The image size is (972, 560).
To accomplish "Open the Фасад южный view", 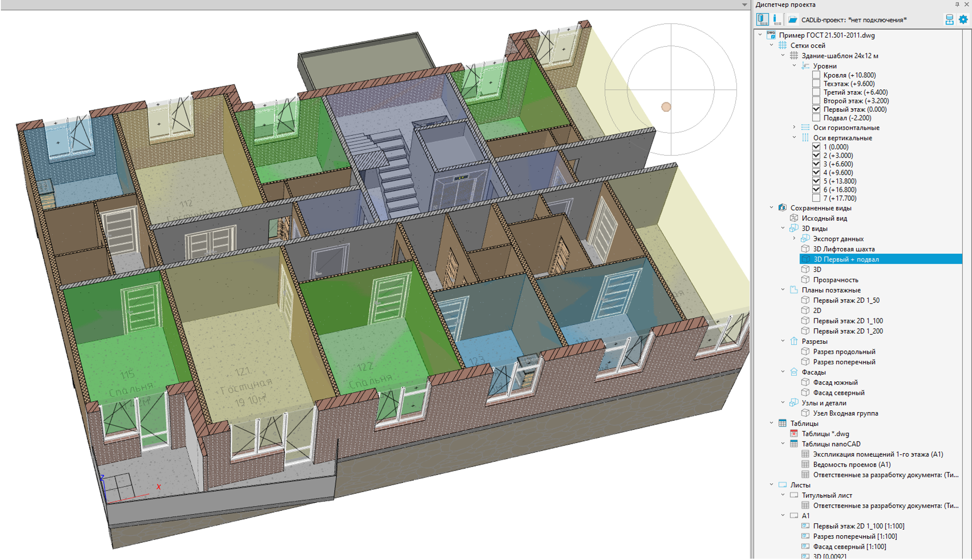I will click(x=835, y=382).
